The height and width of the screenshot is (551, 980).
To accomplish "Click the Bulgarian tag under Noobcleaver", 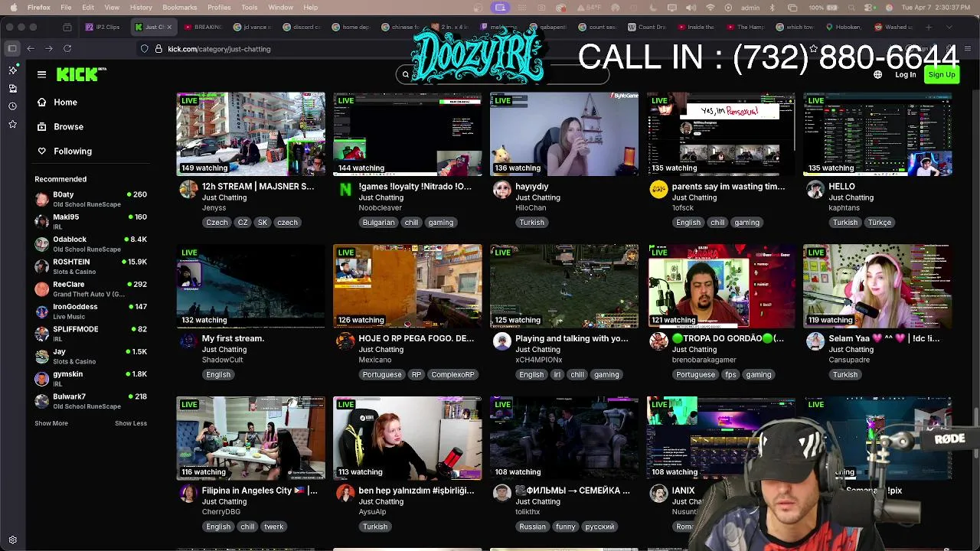I will pos(378,222).
